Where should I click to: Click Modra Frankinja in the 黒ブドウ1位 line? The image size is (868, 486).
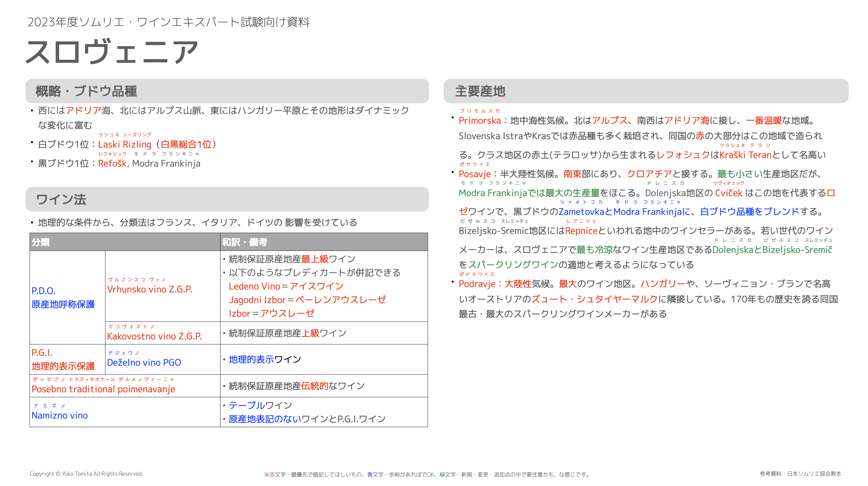click(166, 163)
